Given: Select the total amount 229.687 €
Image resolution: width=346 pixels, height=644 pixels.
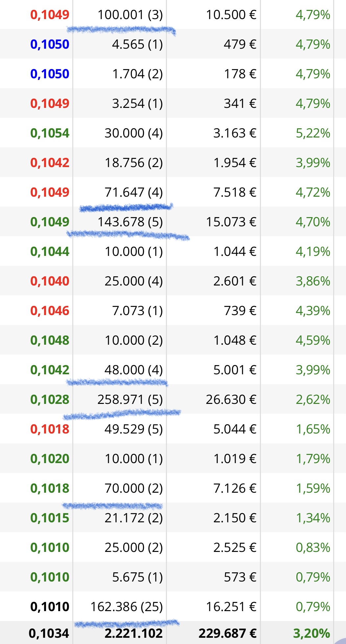Looking at the screenshot, I should [x=227, y=633].
